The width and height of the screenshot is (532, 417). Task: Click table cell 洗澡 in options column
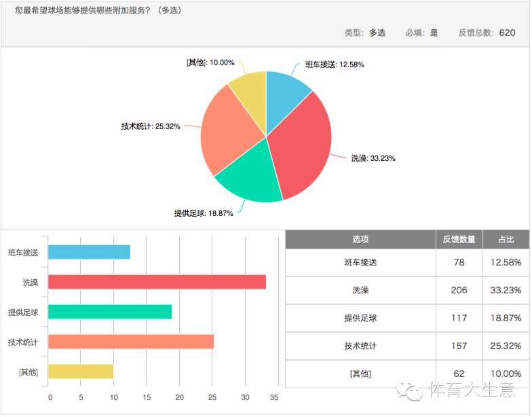point(360,291)
